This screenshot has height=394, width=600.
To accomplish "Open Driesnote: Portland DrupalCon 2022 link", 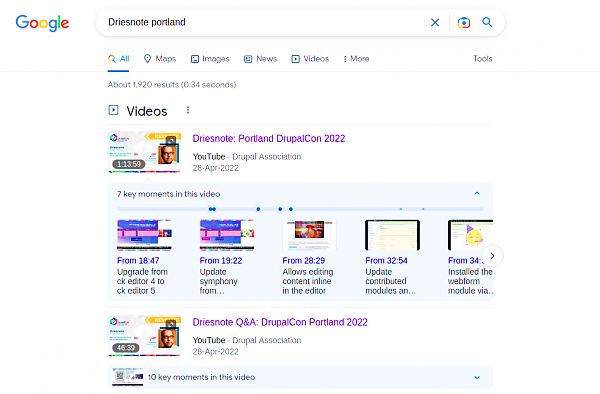I will click(269, 138).
